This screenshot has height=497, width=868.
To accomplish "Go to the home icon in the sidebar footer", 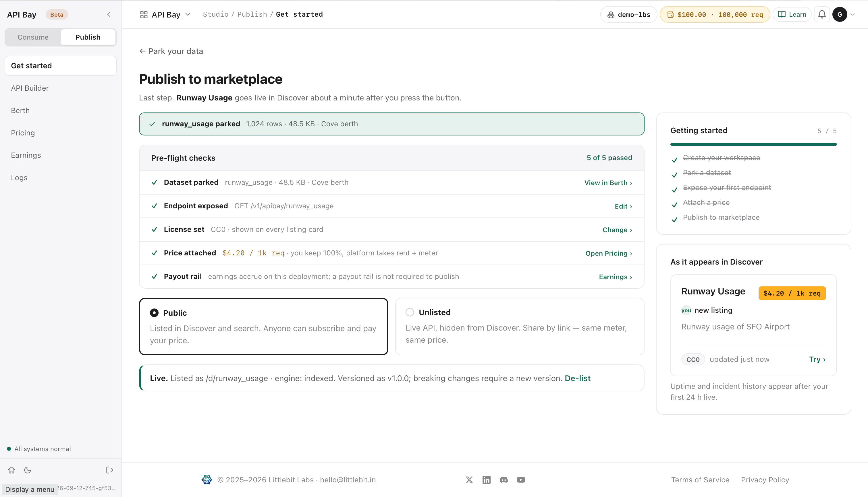I will [x=11, y=470].
